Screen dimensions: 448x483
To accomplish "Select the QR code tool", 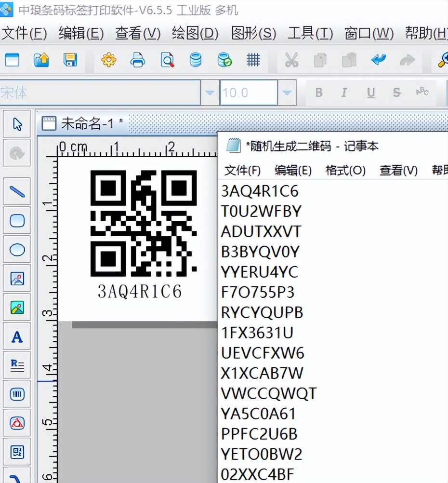I will tap(17, 452).
